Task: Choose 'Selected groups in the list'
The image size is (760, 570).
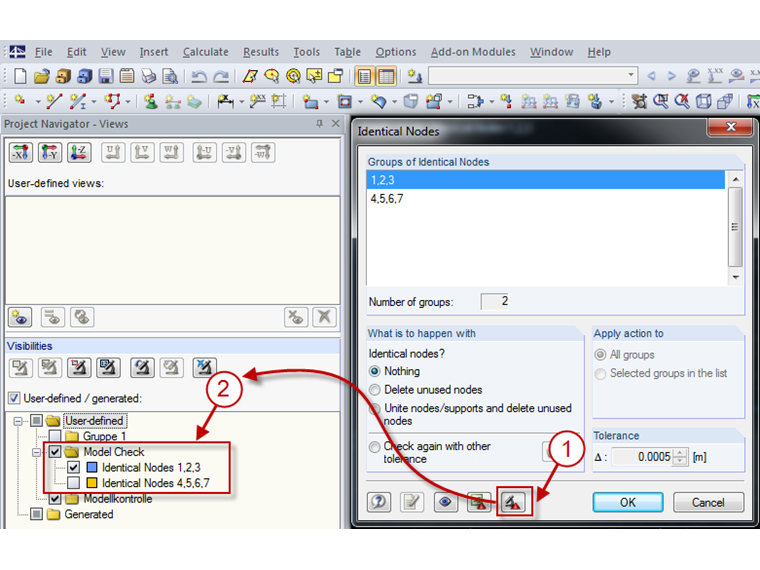Action: pos(600,374)
